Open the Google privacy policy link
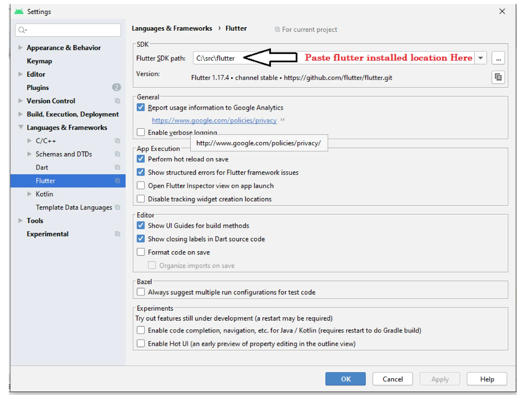 tap(214, 121)
